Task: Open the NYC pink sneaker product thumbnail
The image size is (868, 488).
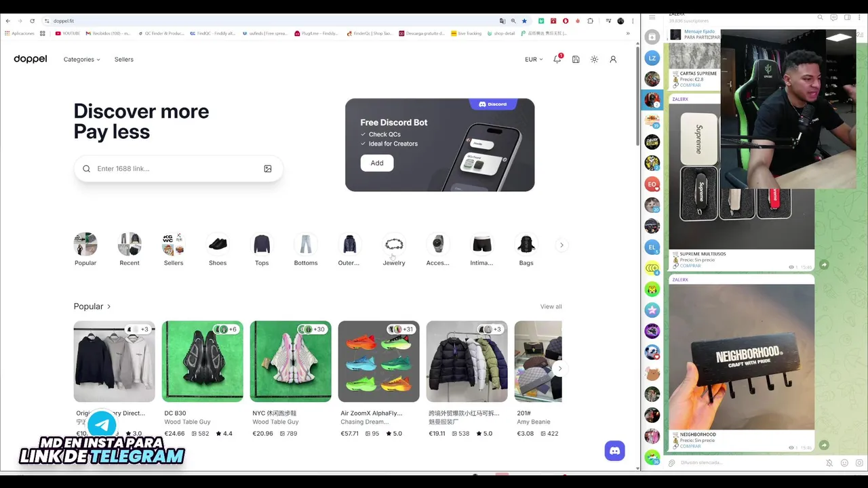Action: pyautogui.click(x=290, y=361)
